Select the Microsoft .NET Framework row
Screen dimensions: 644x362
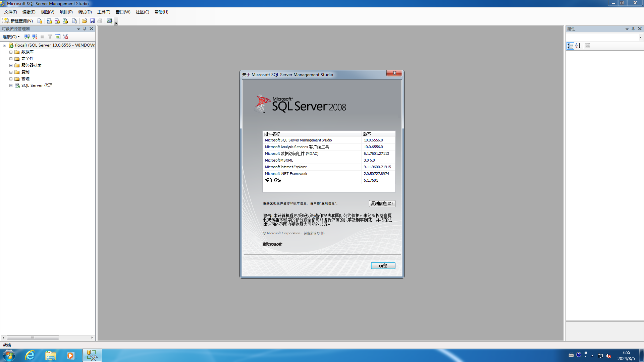coord(329,174)
